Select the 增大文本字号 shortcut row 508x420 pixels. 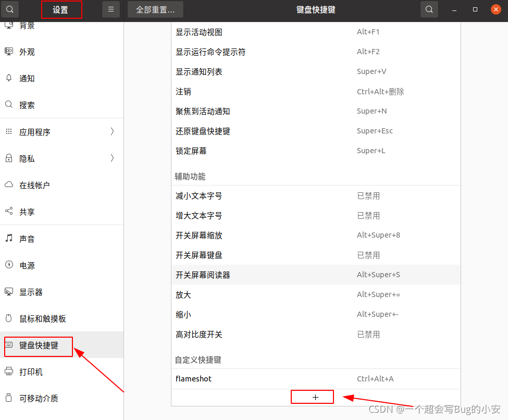tap(316, 216)
